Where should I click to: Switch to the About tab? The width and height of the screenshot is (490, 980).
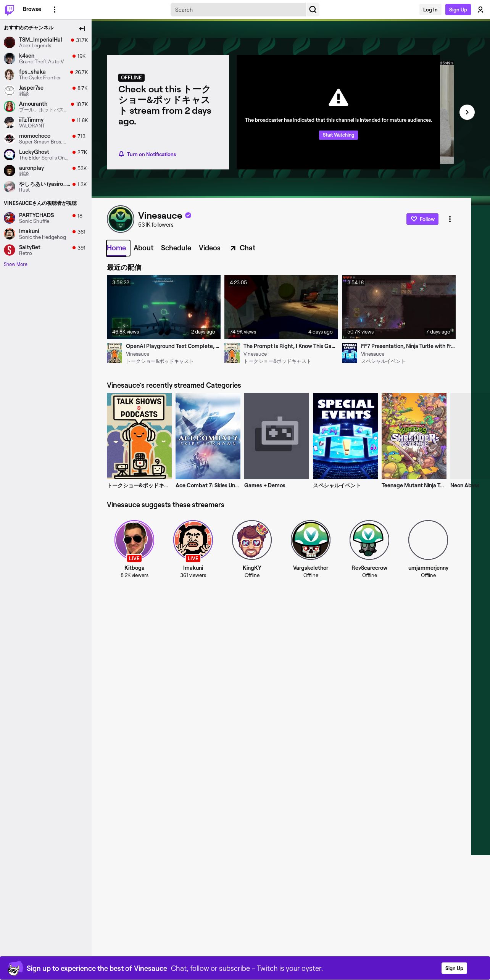coord(143,248)
